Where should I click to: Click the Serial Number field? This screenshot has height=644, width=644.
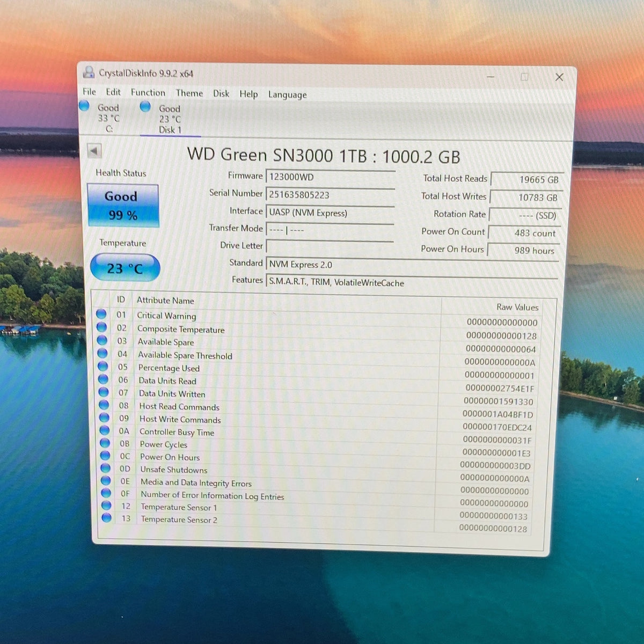tap(330, 195)
